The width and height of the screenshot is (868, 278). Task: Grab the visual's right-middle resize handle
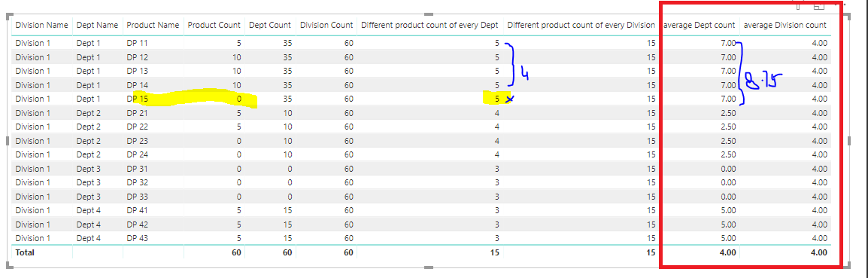click(x=850, y=142)
